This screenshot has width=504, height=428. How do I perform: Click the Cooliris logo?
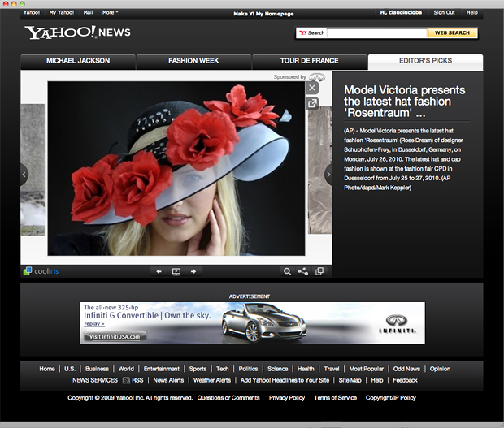click(41, 271)
